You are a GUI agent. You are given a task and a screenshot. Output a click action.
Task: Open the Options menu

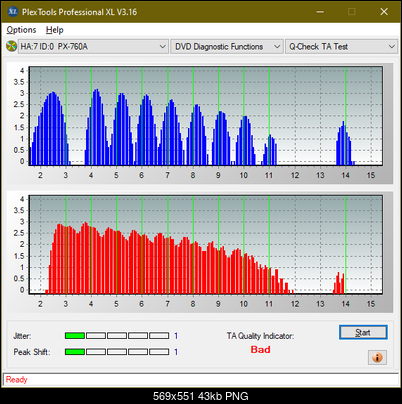pyautogui.click(x=21, y=30)
